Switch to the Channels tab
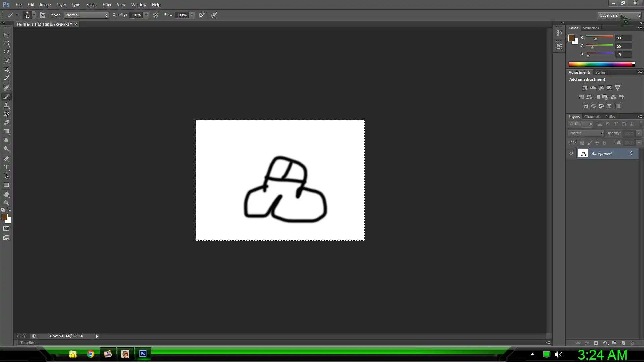Screen dimensions: 644x362 592,117
